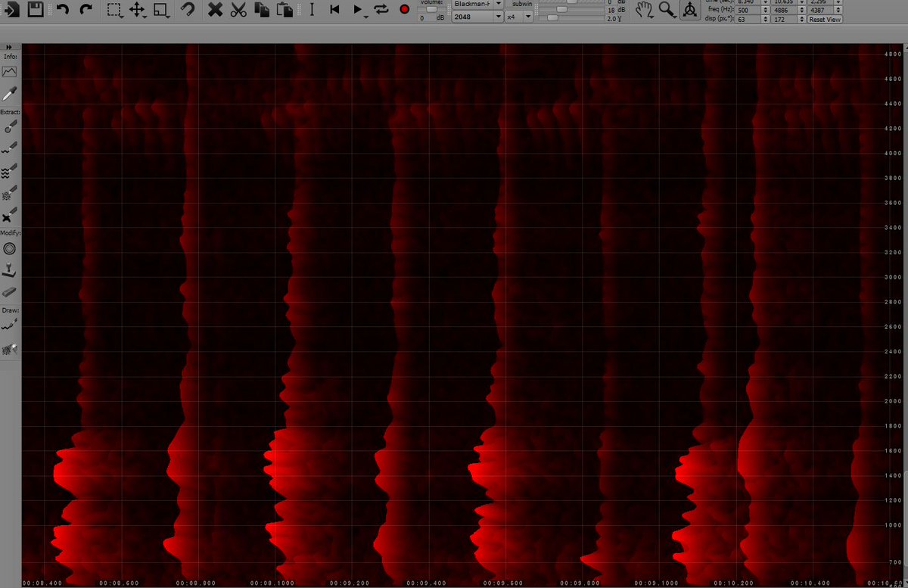Select the burst Extract tool

[10, 216]
